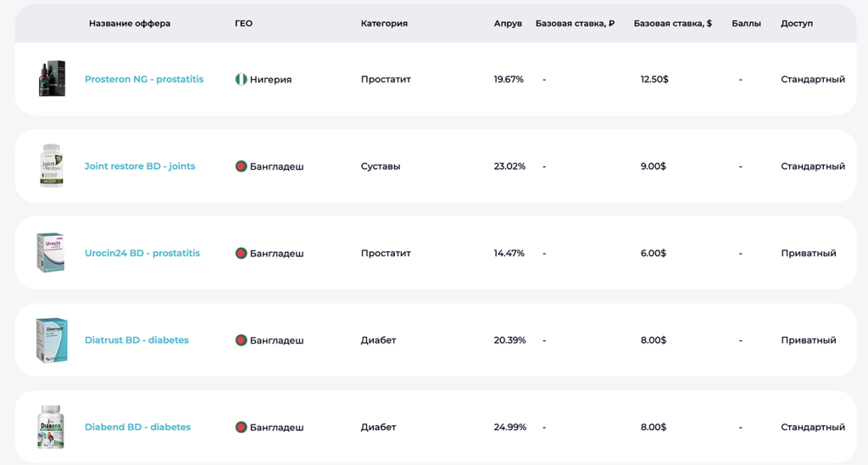This screenshot has height=465, width=868.
Task: Click the Diatrust BD product image
Action: (51, 340)
